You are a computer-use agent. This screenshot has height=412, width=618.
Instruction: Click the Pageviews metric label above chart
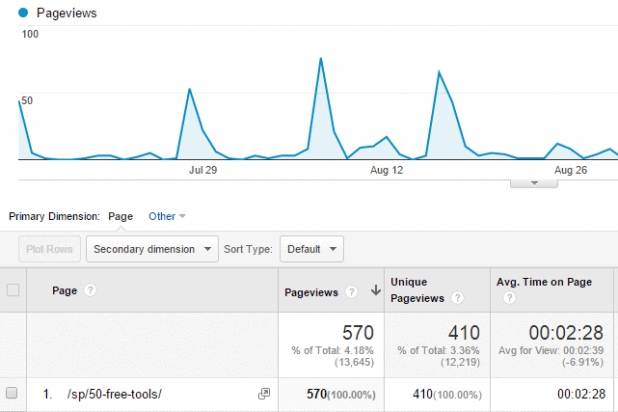(67, 13)
